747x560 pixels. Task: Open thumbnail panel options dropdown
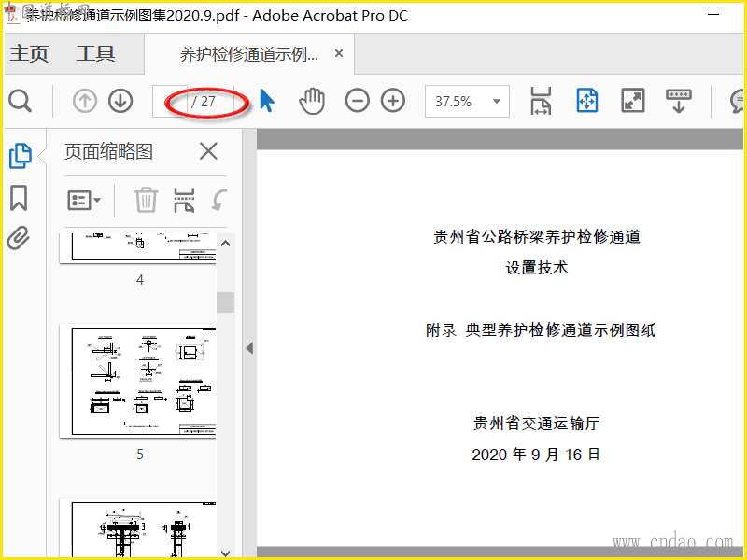pyautogui.click(x=84, y=200)
